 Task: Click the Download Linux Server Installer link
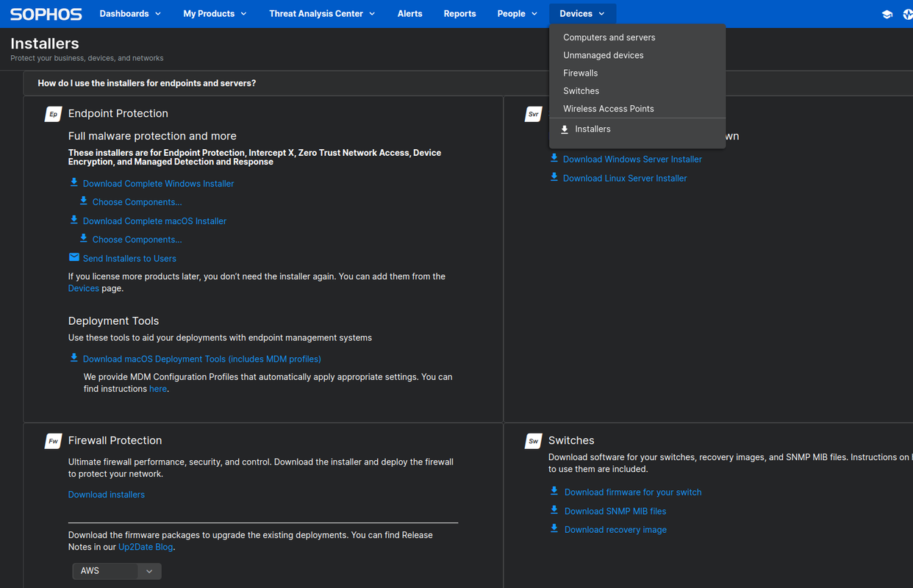[x=624, y=178]
